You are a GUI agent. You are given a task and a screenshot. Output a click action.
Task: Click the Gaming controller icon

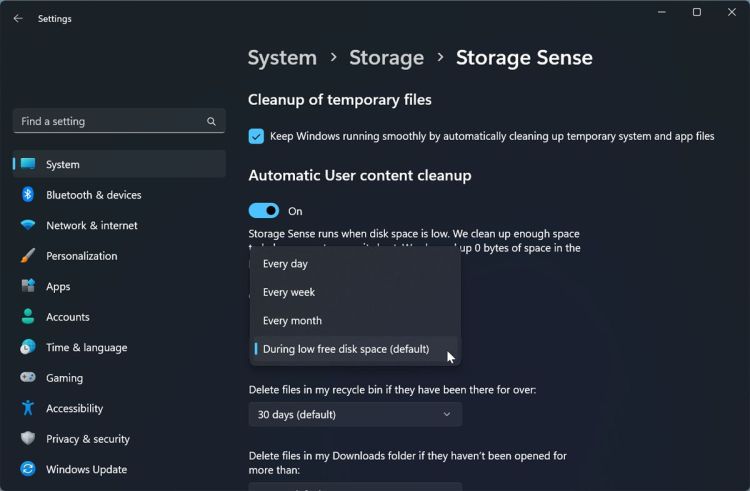click(28, 378)
